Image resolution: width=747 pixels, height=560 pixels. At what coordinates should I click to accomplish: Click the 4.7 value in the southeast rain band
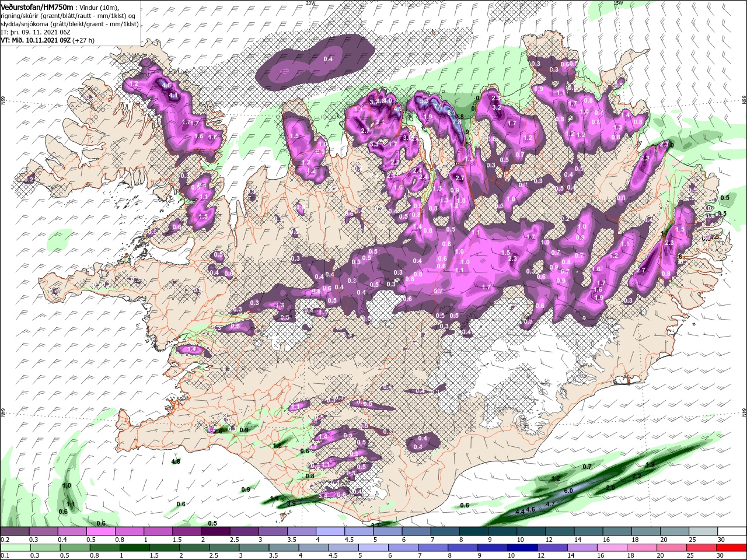pyautogui.click(x=550, y=503)
